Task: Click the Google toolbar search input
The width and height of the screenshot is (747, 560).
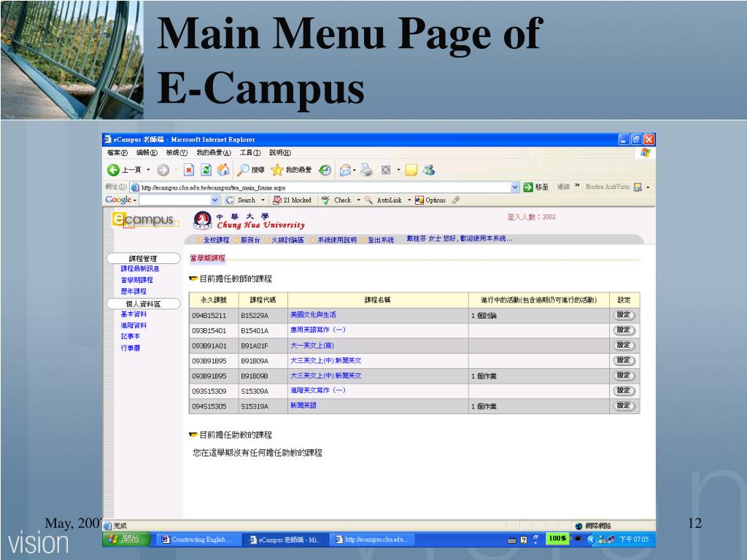Action: 175,201
